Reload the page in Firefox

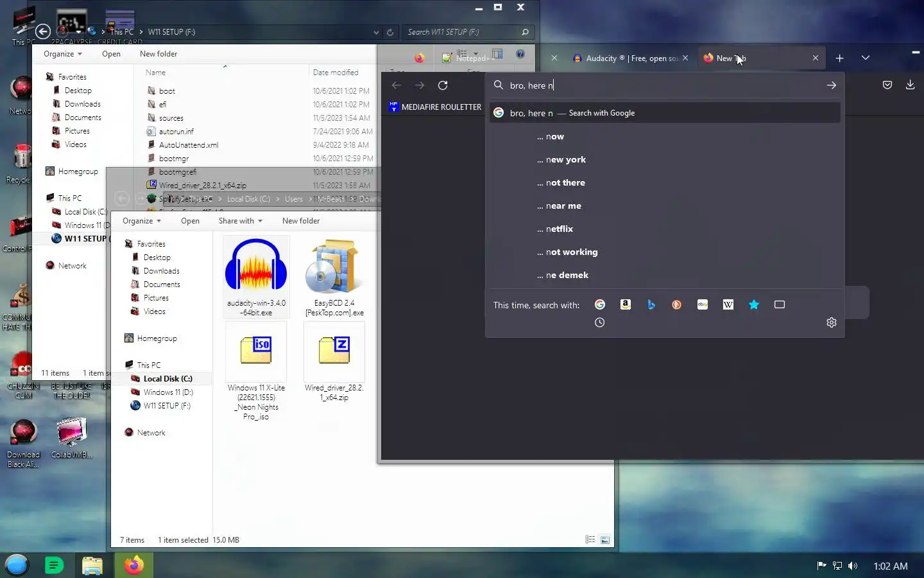tap(443, 85)
